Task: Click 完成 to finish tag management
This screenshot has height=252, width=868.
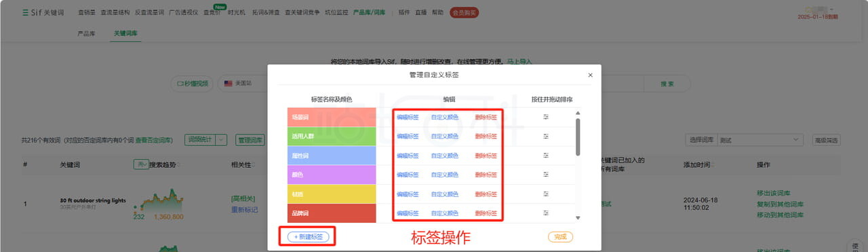Action: [560, 237]
